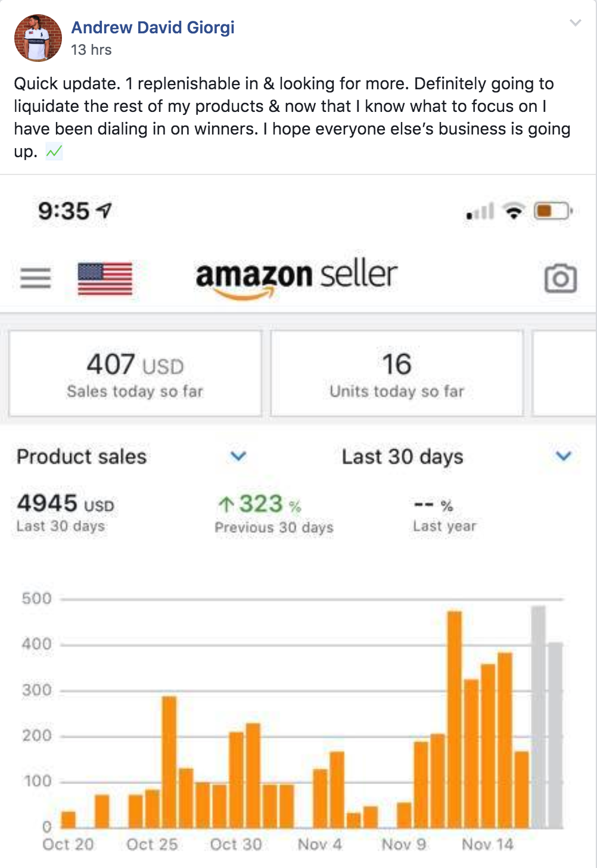
Task: Tap the tallest orange sales bar
Action: pyautogui.click(x=455, y=719)
